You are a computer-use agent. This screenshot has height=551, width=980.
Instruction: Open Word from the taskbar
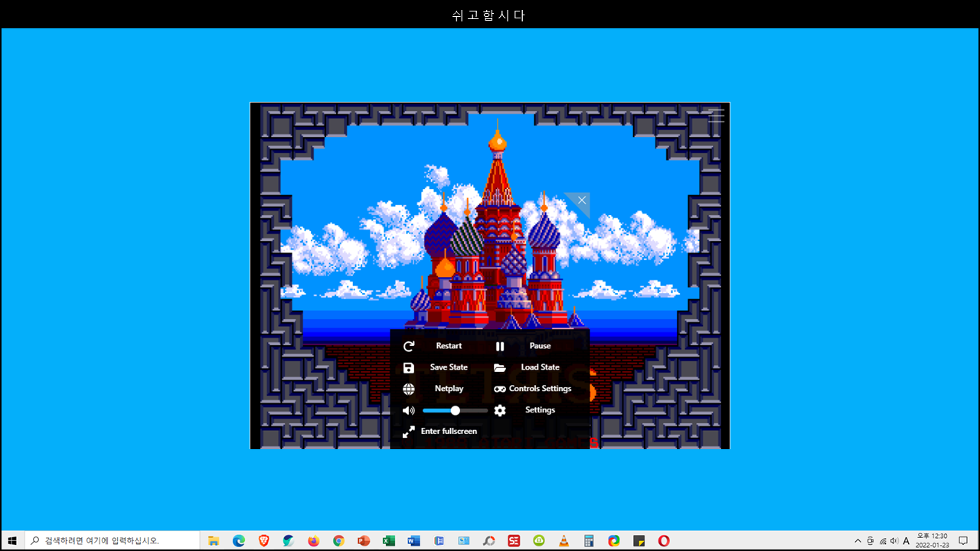tap(414, 541)
